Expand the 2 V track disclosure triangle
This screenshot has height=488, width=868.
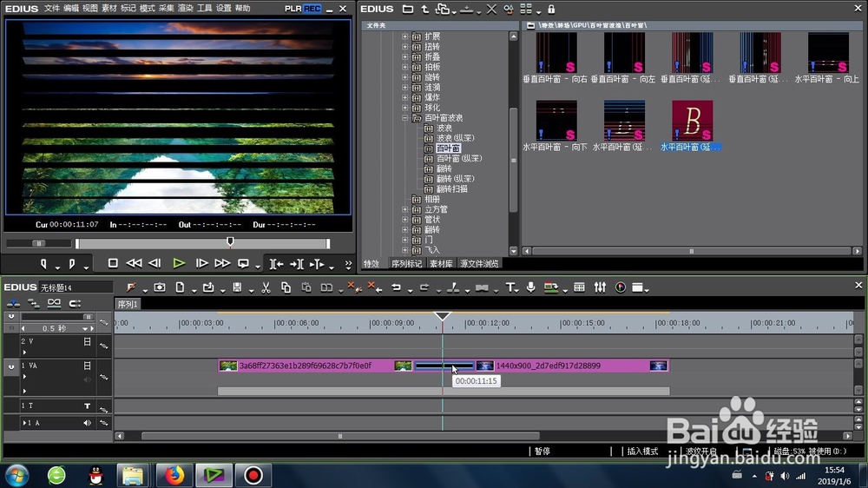[24, 353]
